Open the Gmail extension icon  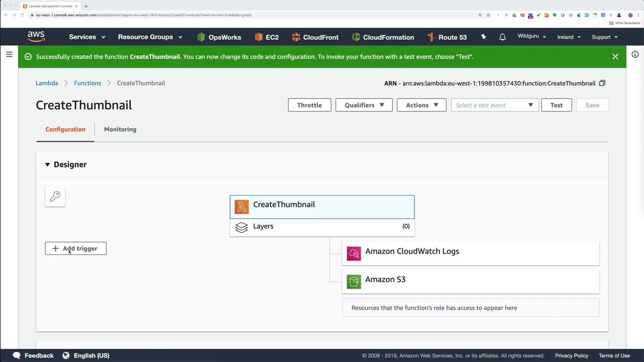coord(522,15)
